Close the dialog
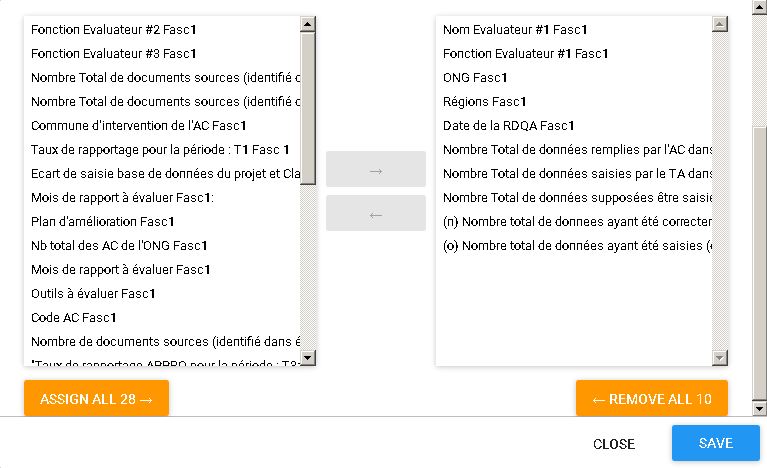The width and height of the screenshot is (767, 468). 613,444
